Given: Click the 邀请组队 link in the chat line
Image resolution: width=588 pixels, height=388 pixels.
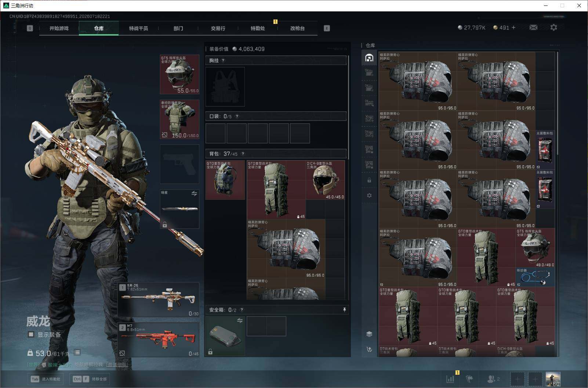Looking at the screenshot, I should (x=117, y=364).
